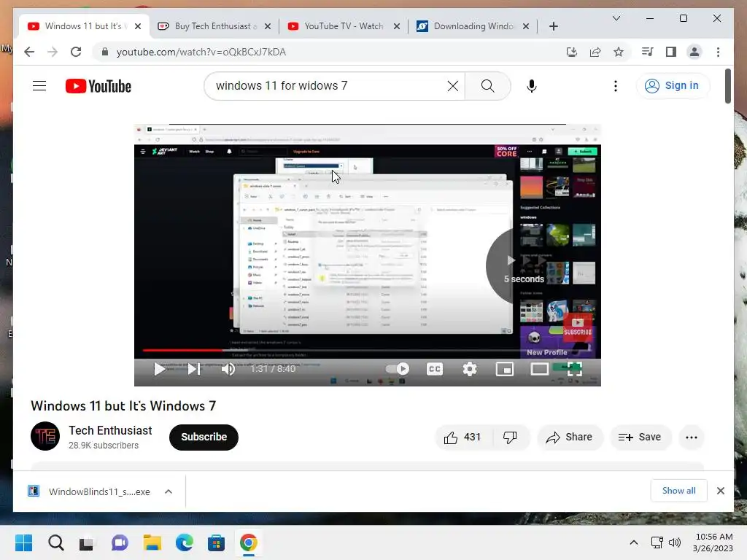Install app icon in address bar
The height and width of the screenshot is (560, 747).
572,52
